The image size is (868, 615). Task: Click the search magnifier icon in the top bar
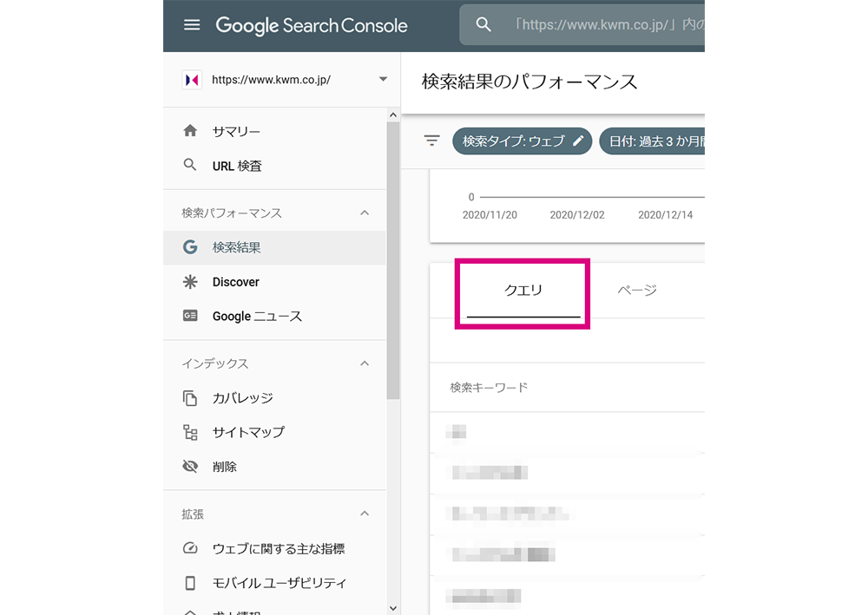483,24
